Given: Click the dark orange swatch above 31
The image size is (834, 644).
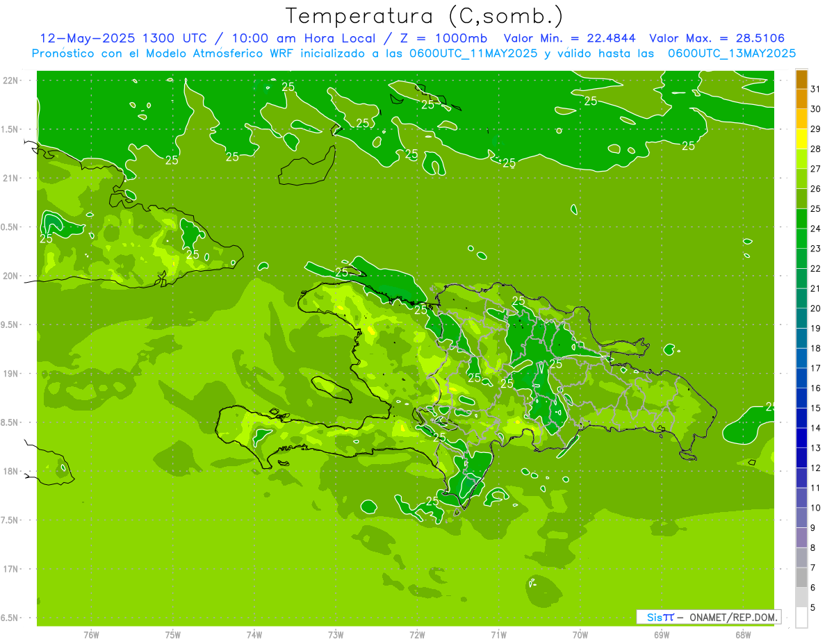Looking at the screenshot, I should coord(801,79).
